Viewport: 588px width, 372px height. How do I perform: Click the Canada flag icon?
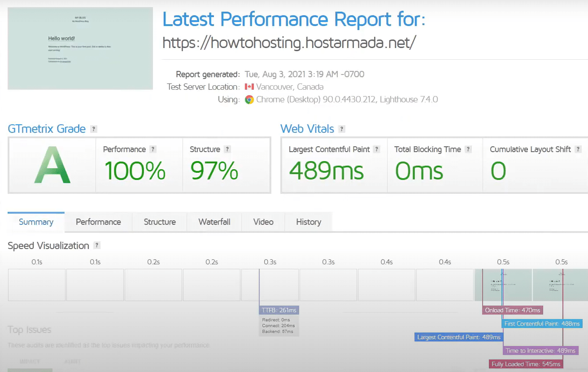pyautogui.click(x=249, y=87)
